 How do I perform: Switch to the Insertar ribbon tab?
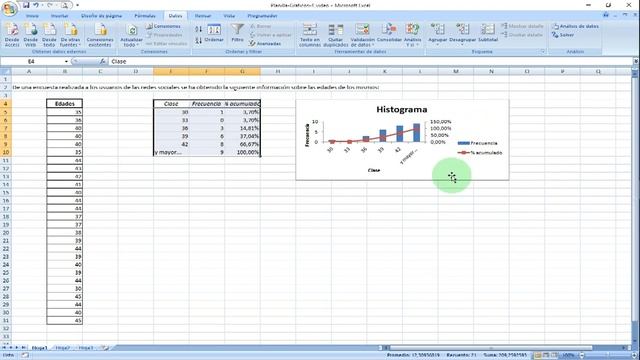pyautogui.click(x=60, y=16)
